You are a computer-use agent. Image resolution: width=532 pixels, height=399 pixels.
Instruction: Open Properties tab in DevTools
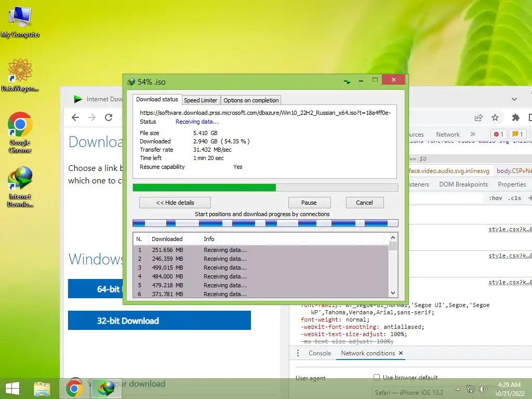coord(512,184)
